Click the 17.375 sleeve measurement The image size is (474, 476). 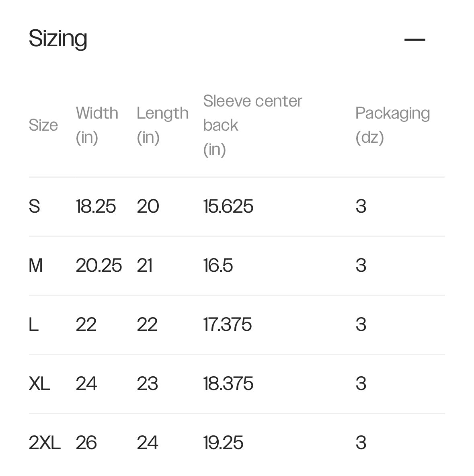[227, 324]
